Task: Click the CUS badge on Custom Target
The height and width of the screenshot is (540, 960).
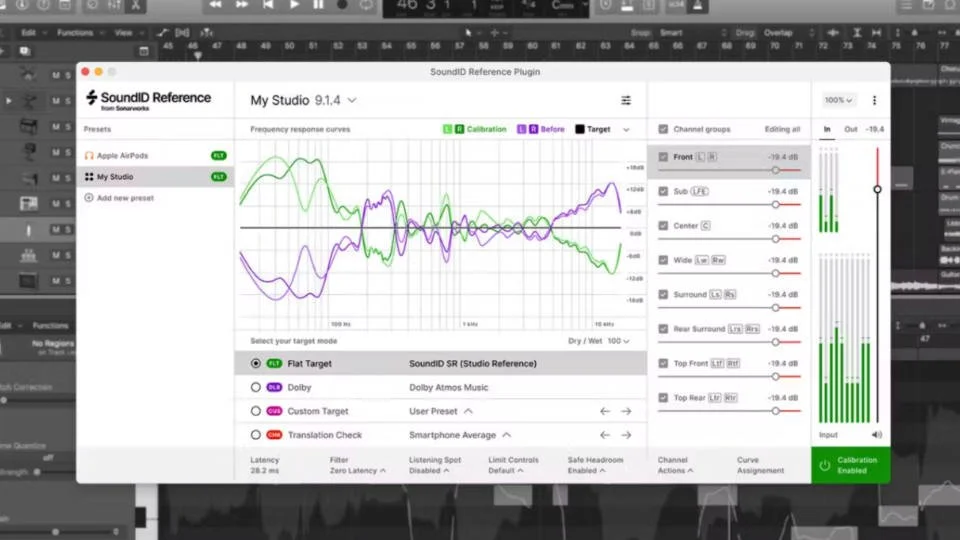Action: [x=274, y=411]
